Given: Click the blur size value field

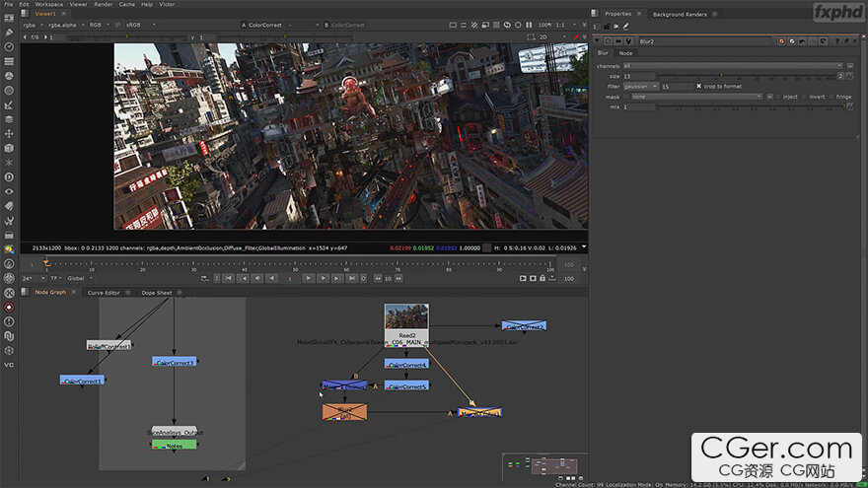Looking at the screenshot, I should [639, 76].
